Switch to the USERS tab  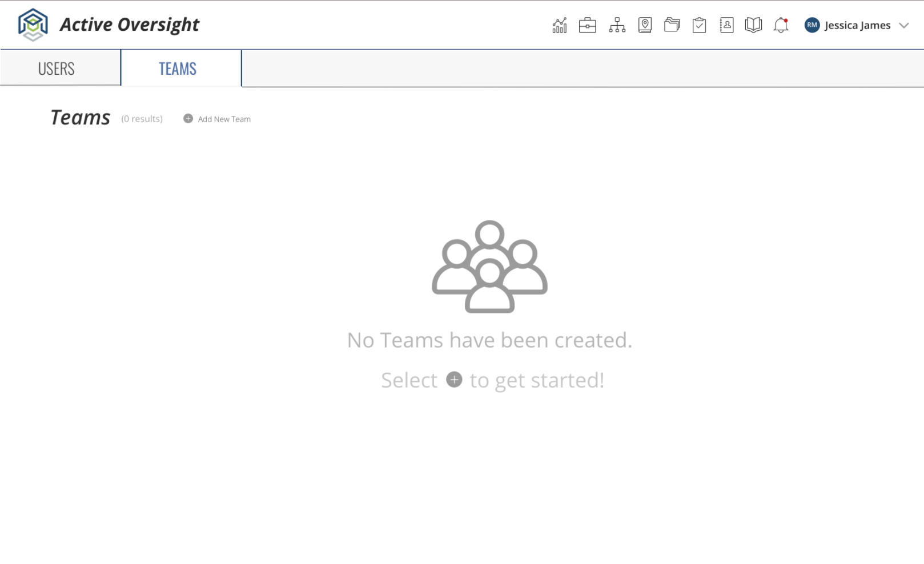tap(56, 68)
